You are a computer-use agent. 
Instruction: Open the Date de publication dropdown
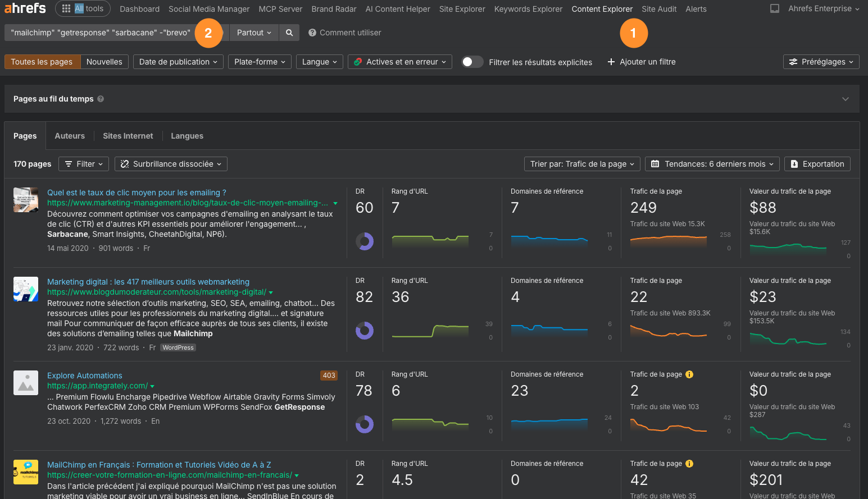click(x=178, y=62)
